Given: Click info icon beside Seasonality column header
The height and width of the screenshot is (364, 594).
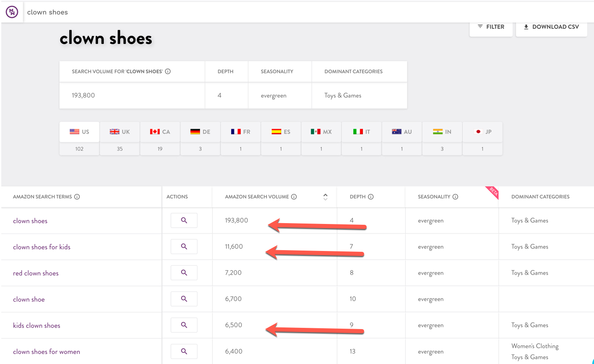Looking at the screenshot, I should coord(455,197).
